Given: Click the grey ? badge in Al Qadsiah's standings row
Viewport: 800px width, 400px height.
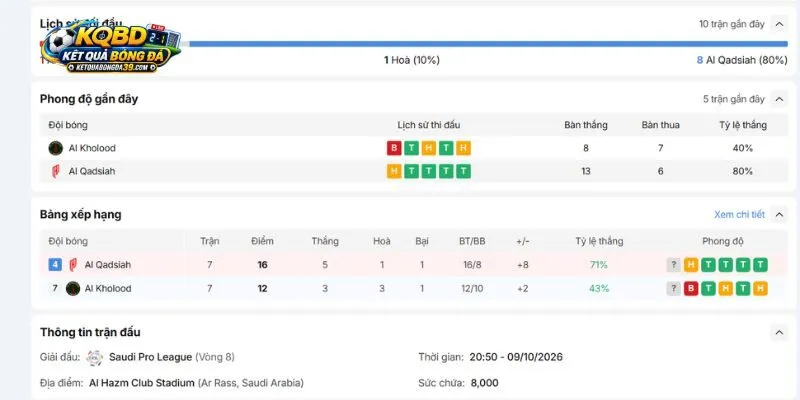Looking at the screenshot, I should click(673, 265).
